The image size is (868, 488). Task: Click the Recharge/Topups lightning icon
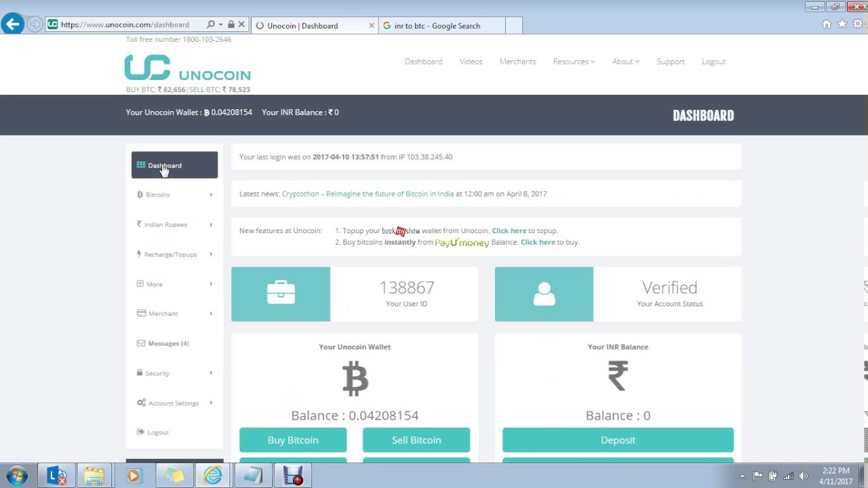tap(139, 254)
